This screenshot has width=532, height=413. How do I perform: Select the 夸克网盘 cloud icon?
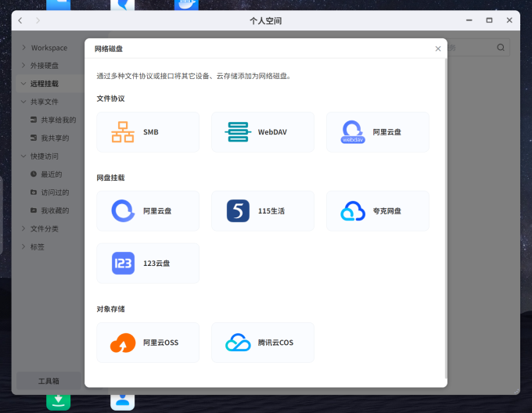353,211
